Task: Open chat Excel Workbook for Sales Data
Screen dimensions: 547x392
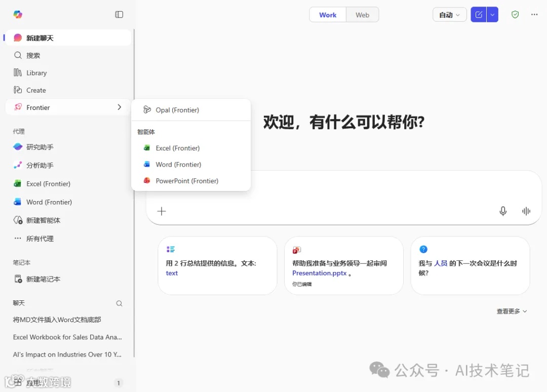Action: point(67,337)
